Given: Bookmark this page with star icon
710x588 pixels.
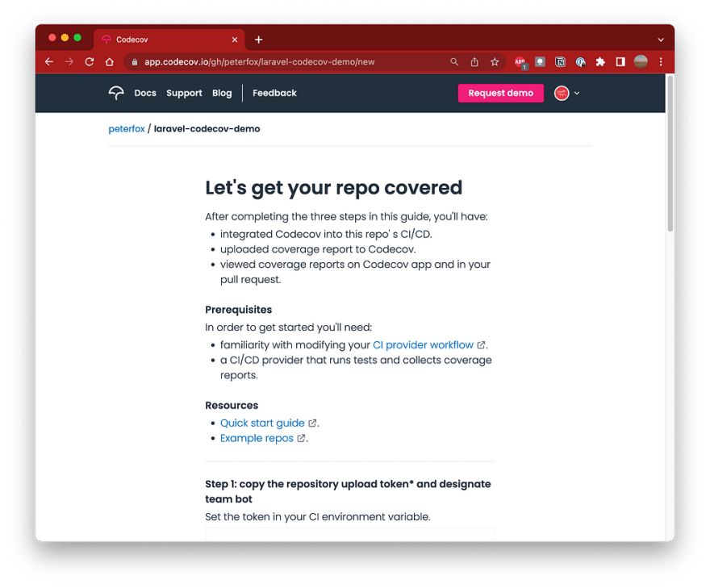Looking at the screenshot, I should 495,62.
